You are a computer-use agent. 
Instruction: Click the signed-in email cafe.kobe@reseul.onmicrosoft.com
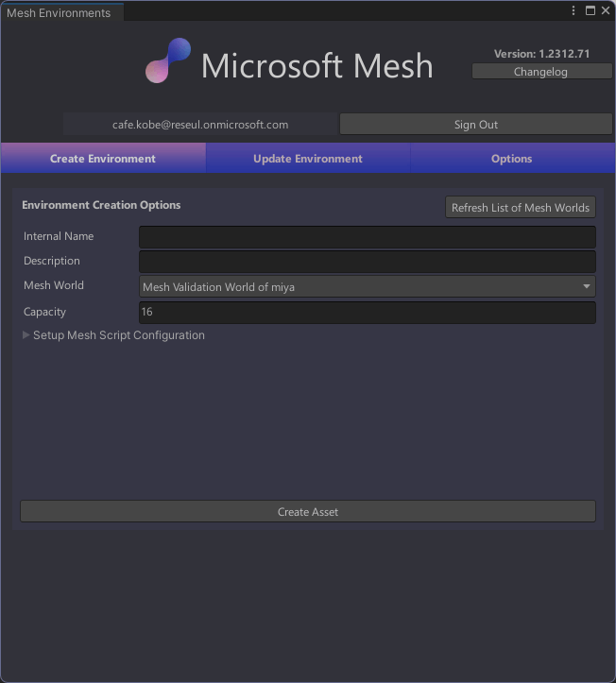pyautogui.click(x=200, y=125)
